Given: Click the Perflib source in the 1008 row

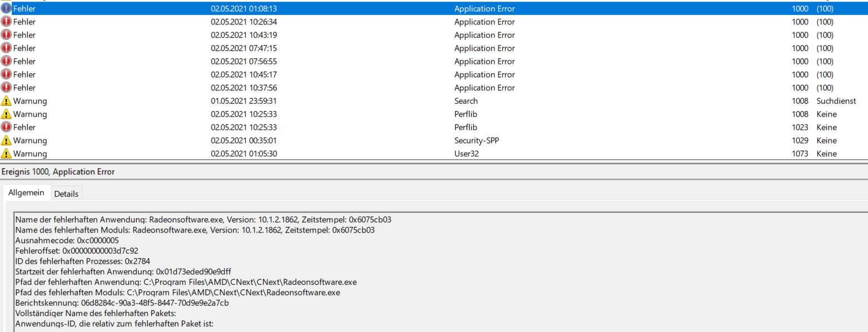Looking at the screenshot, I should point(466,114).
